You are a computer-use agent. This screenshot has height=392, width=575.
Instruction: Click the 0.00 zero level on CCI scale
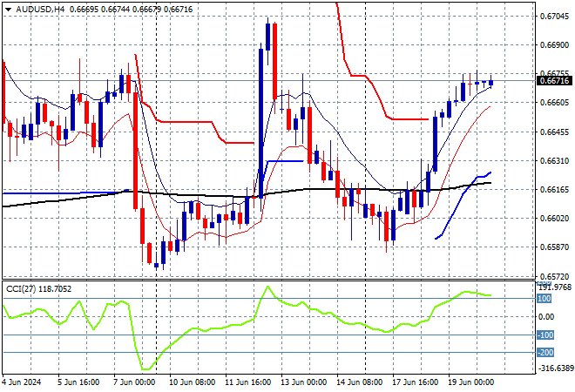546,317
